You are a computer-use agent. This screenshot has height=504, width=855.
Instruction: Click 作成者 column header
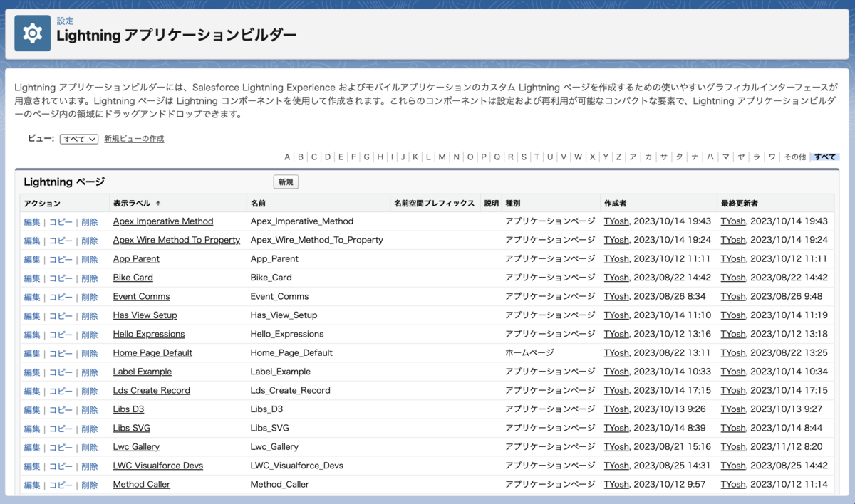616,204
